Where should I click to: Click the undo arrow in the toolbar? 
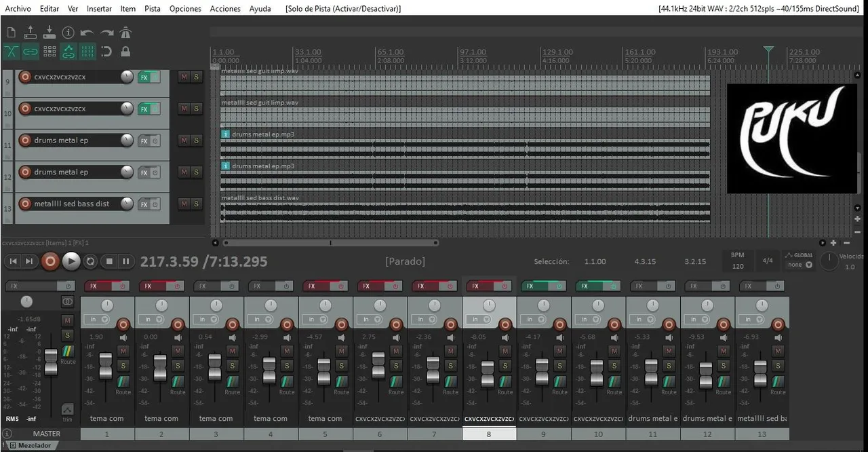point(87,33)
